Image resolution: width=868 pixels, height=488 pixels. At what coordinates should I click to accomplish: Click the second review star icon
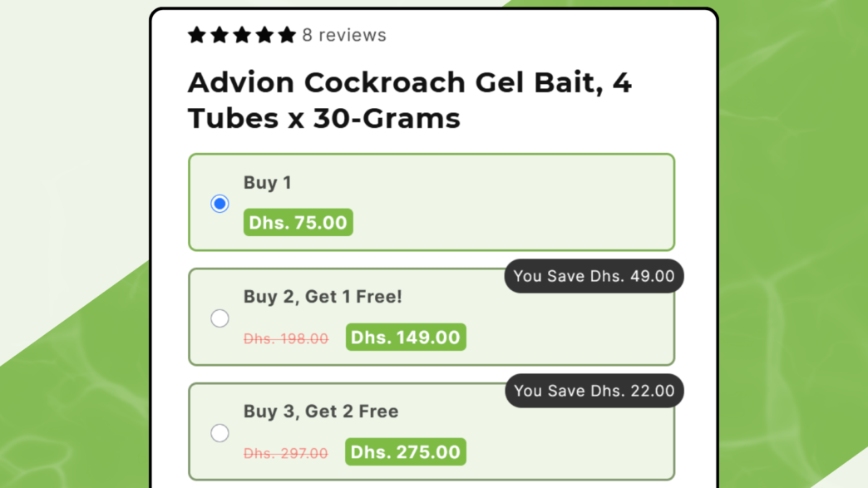click(x=219, y=35)
